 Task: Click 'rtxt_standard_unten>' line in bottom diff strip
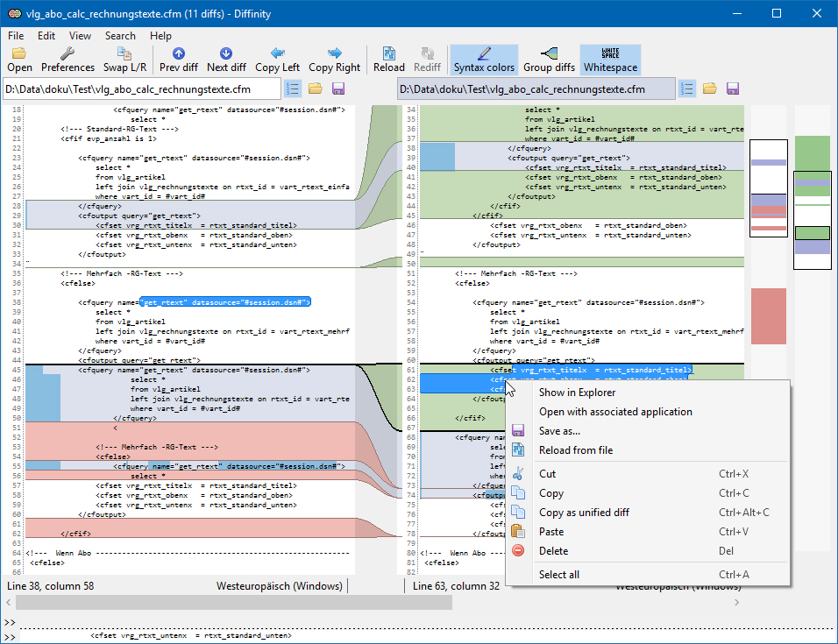tap(191, 635)
